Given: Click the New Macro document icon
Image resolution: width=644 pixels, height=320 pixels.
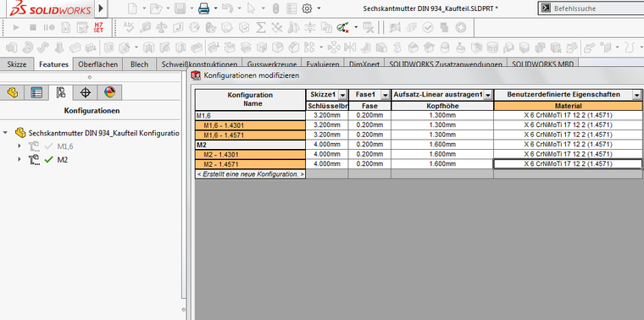Looking at the screenshot, I should tap(66, 27).
